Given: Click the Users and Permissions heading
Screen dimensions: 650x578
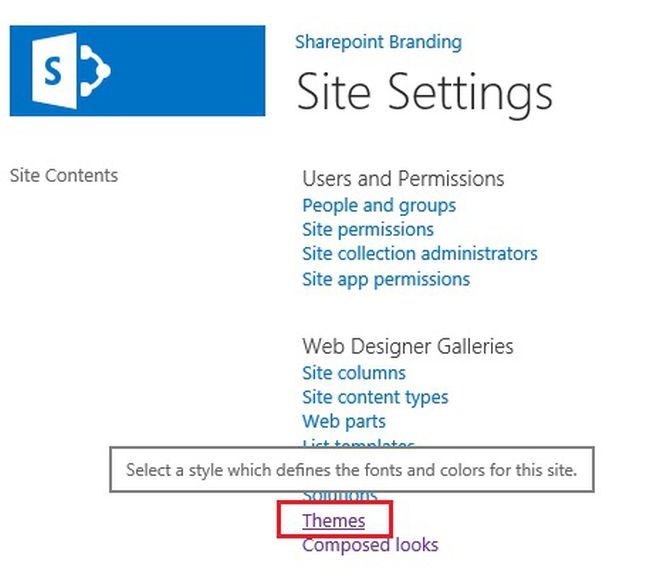Looking at the screenshot, I should (403, 179).
